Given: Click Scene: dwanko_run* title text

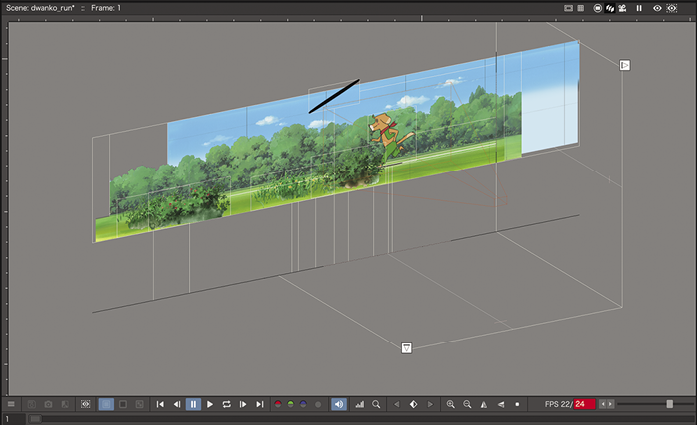Looking at the screenshot, I should tap(40, 8).
